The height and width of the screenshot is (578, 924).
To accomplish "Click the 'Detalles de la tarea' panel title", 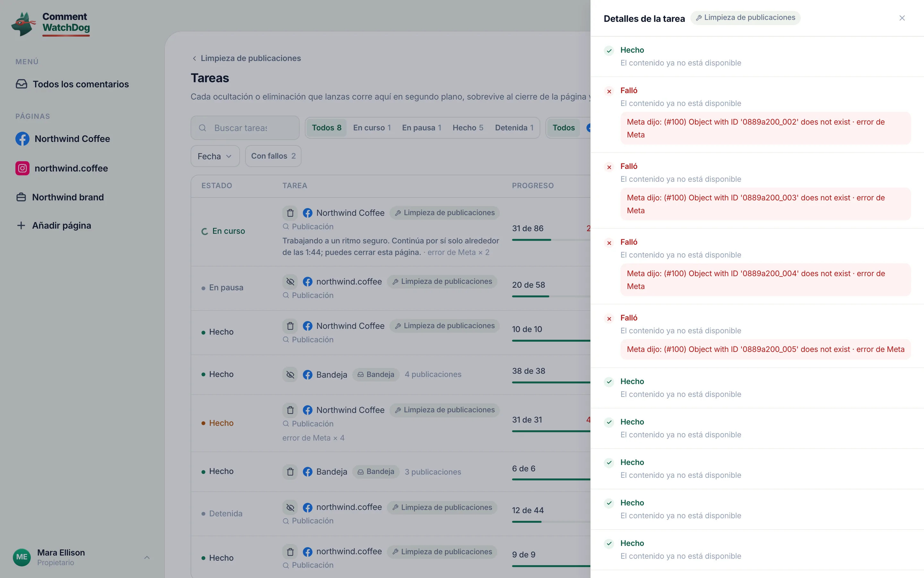I will coord(644,18).
